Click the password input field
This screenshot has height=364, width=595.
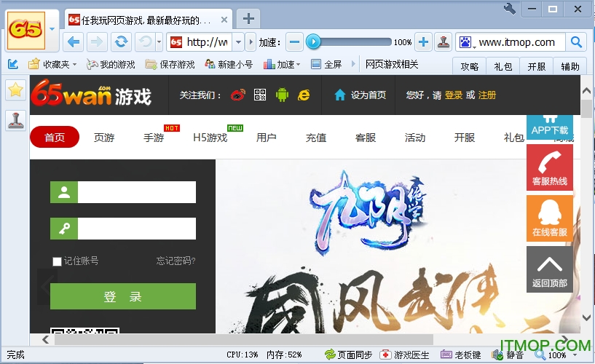tap(137, 229)
